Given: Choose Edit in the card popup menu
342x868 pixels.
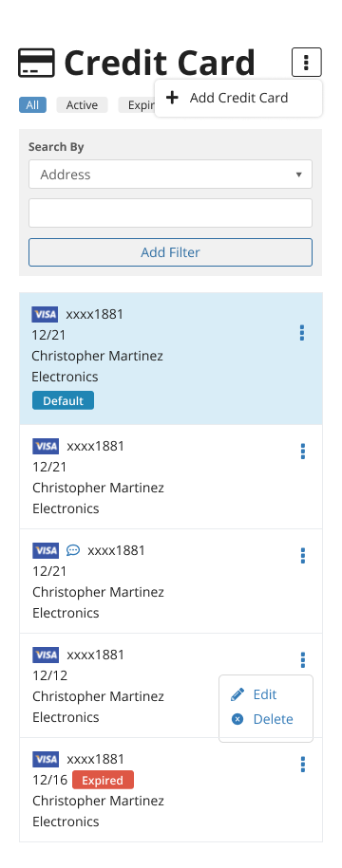Looking at the screenshot, I should tap(264, 694).
